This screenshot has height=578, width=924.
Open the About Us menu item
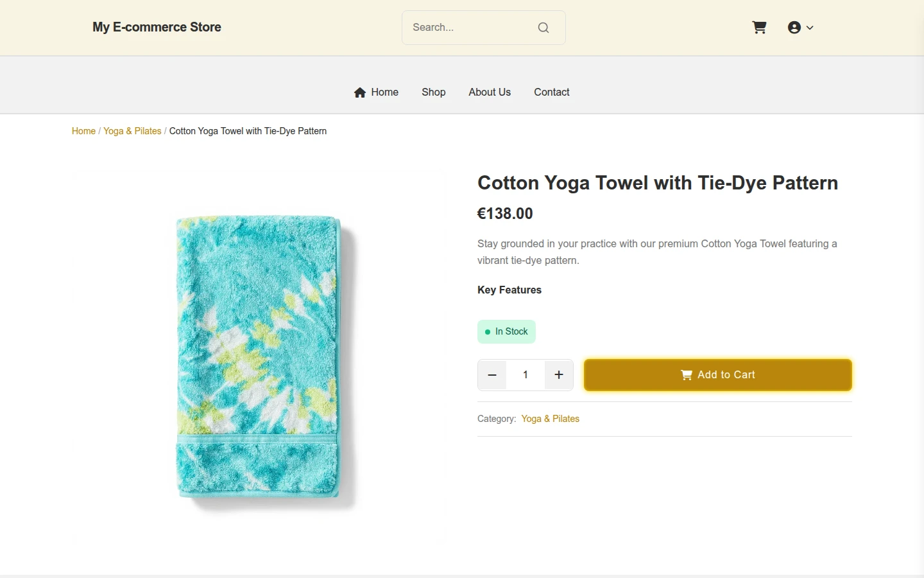pyautogui.click(x=490, y=92)
